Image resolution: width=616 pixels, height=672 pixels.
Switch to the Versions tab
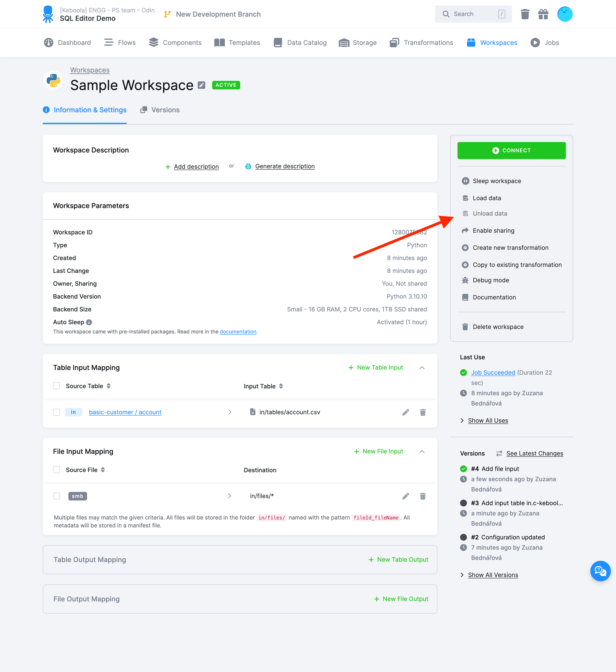pos(165,110)
